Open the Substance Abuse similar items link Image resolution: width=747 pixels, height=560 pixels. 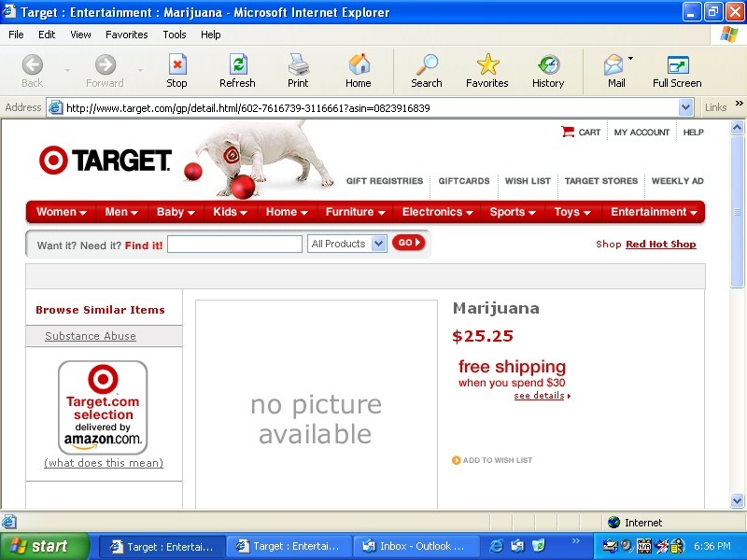[91, 336]
